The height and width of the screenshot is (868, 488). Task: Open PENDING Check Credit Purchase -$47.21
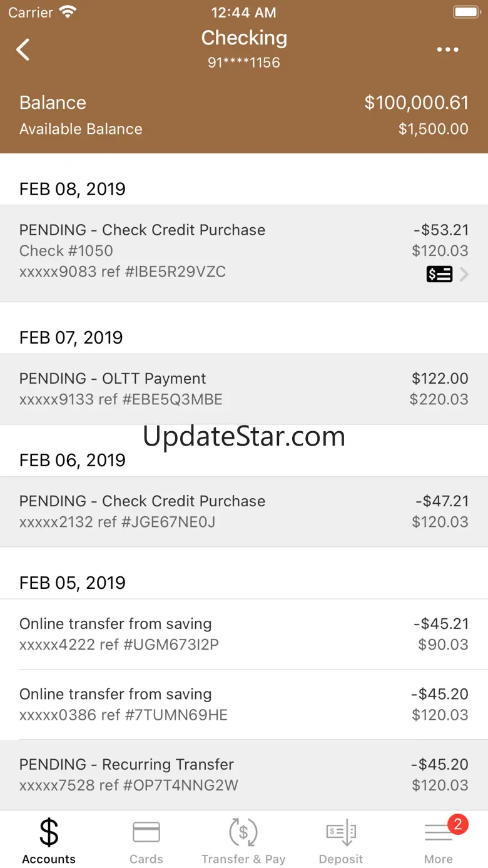click(244, 511)
